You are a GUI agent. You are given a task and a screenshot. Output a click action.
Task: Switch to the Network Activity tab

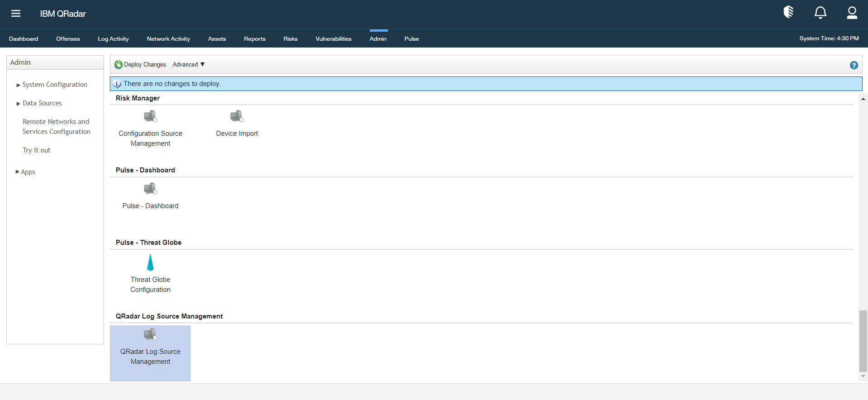pos(168,39)
